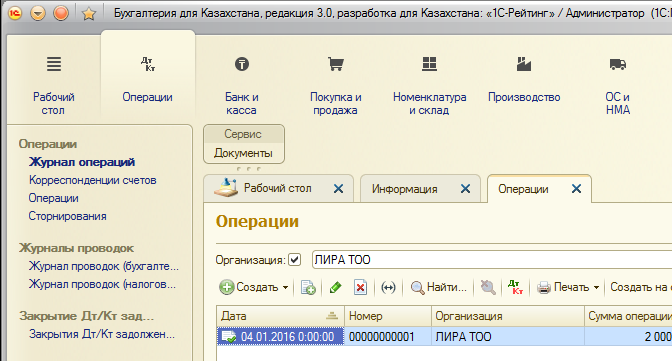Open the main menu dropdown arrow button
The width and height of the screenshot is (672, 361).
point(38,13)
